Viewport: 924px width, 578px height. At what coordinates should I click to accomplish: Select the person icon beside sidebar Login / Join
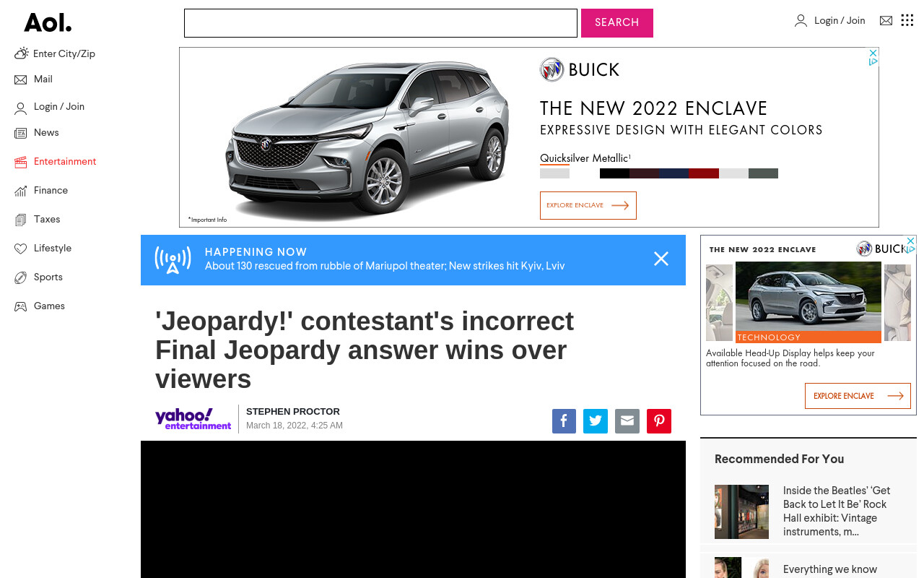click(x=20, y=108)
